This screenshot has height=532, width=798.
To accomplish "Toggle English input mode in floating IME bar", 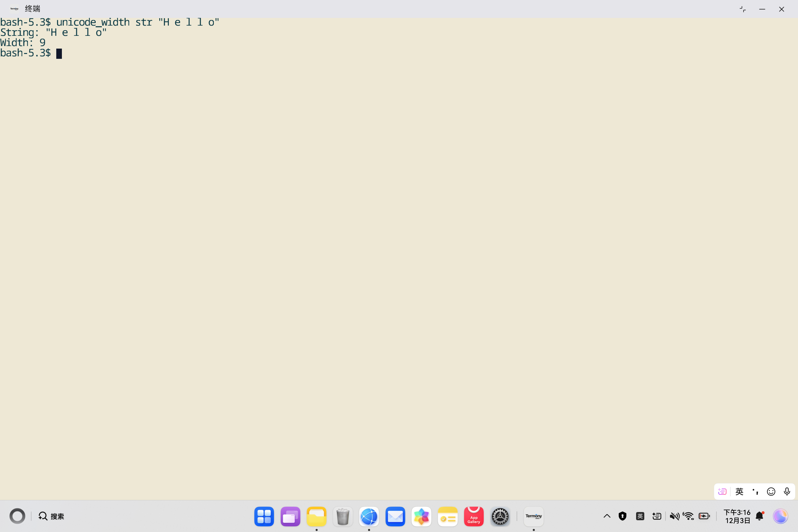I will 739,491.
